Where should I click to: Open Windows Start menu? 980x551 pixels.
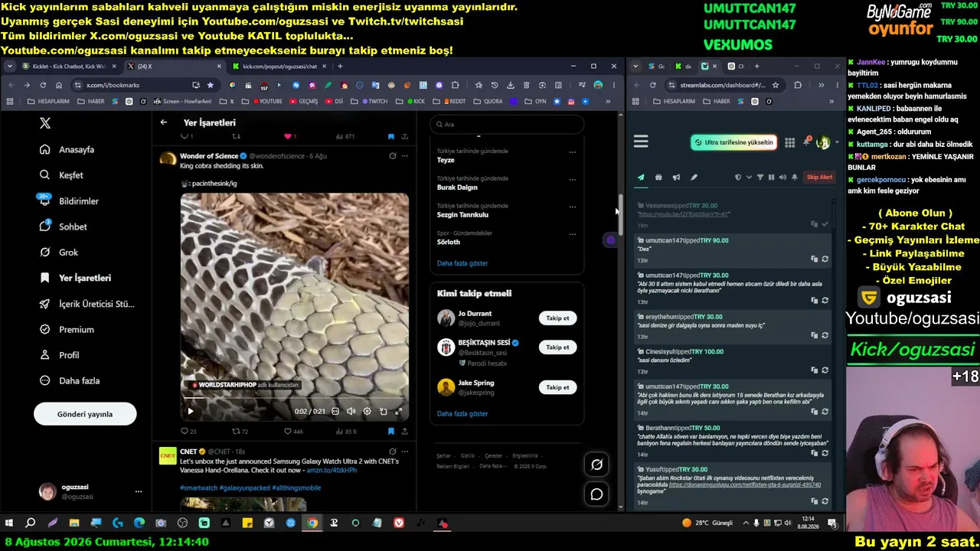click(9, 523)
